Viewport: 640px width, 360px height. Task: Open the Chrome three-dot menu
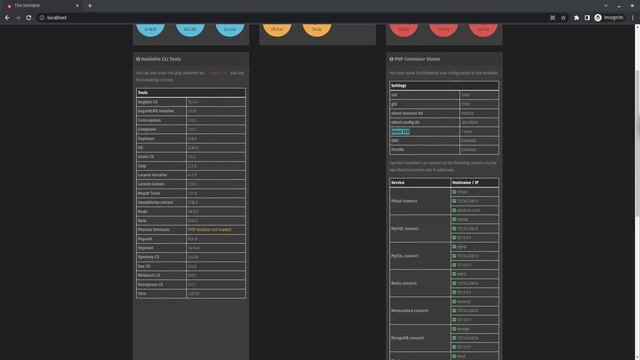(x=633, y=18)
